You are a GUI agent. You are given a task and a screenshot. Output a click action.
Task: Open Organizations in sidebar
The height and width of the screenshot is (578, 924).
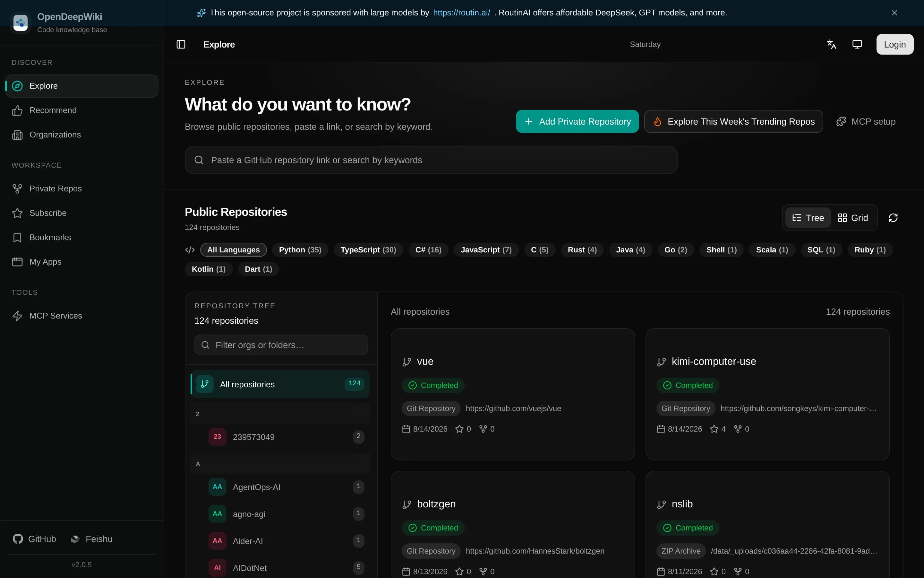(x=82, y=135)
